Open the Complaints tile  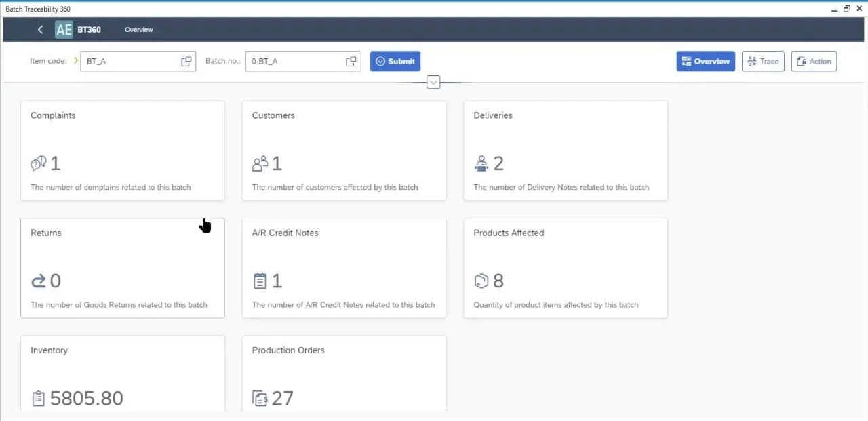(x=123, y=151)
